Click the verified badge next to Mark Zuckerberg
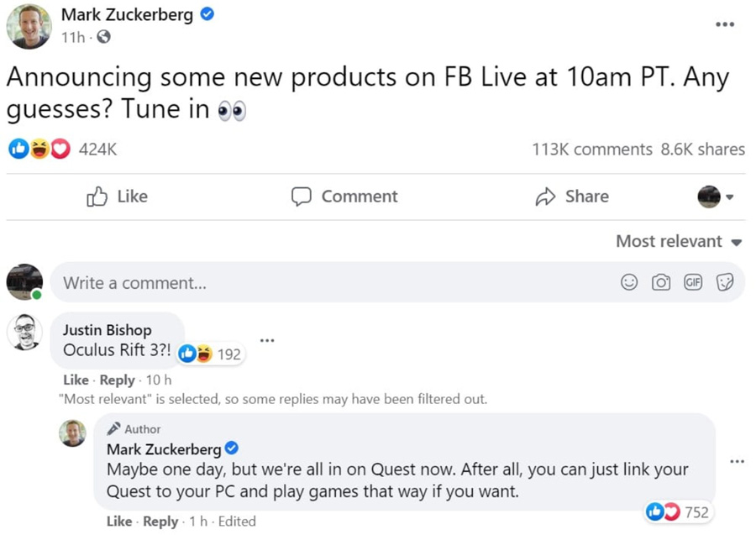 207,14
